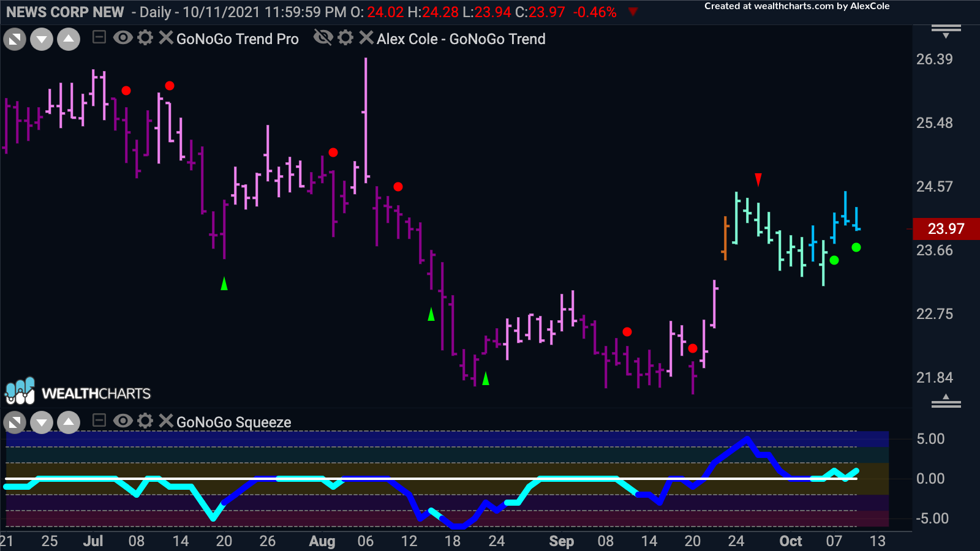Viewport: 980px width, 551px height.
Task: Remove GoNoGo Trend Pro indicator
Action: coord(165,38)
